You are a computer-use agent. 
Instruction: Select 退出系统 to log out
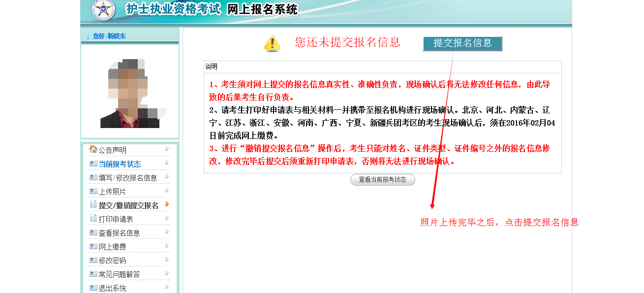click(112, 288)
